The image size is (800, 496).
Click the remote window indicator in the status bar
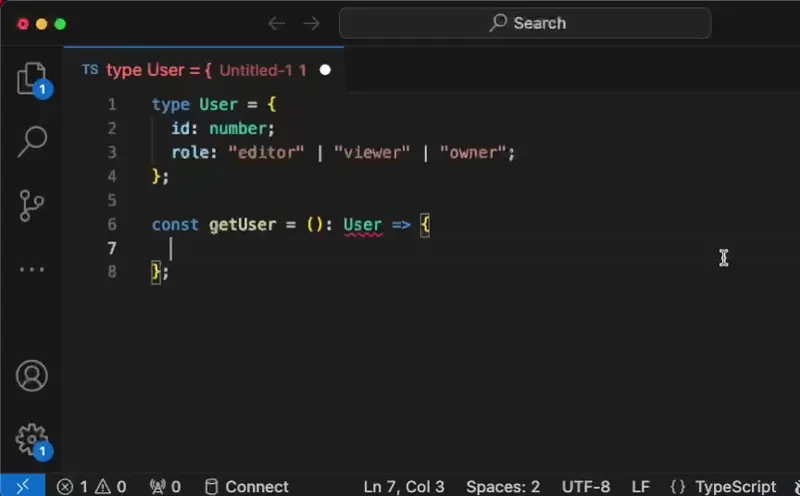click(x=22, y=486)
